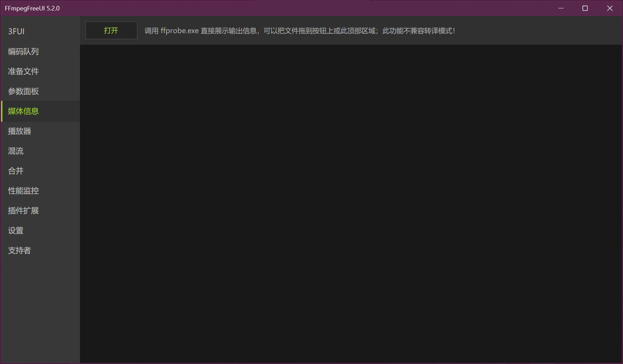This screenshot has height=364, width=623.
Task: Click the FFmpegFreeUI 5.2.0 title text
Action: 32,8
